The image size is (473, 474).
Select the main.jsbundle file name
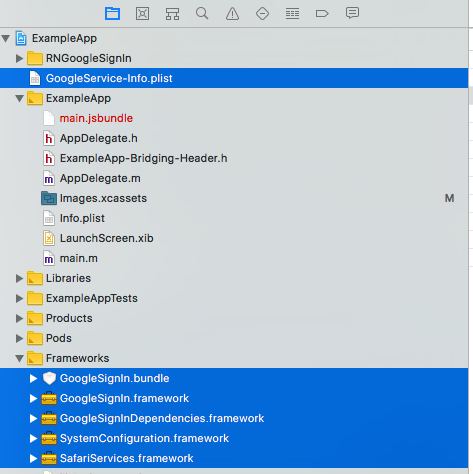pos(96,118)
